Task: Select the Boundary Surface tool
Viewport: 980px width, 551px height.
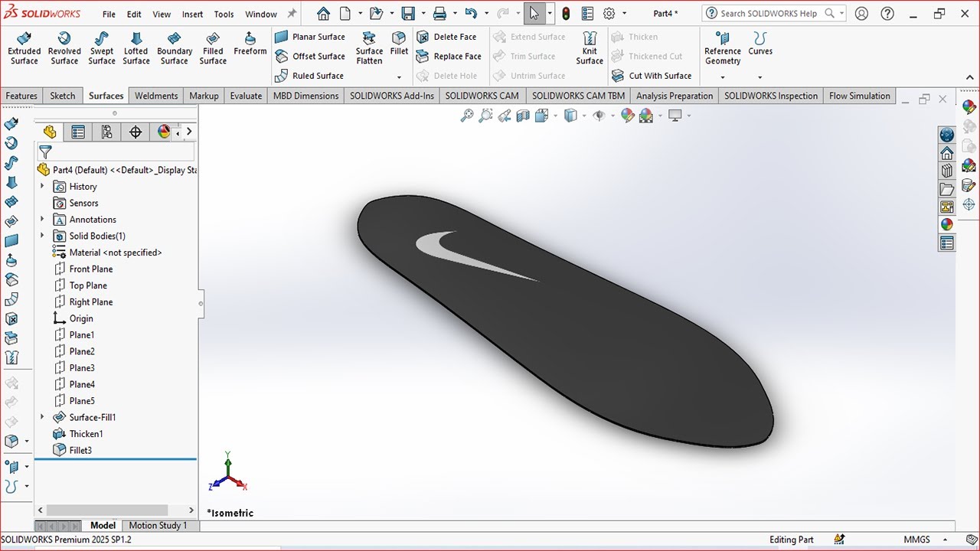Action: (175, 48)
